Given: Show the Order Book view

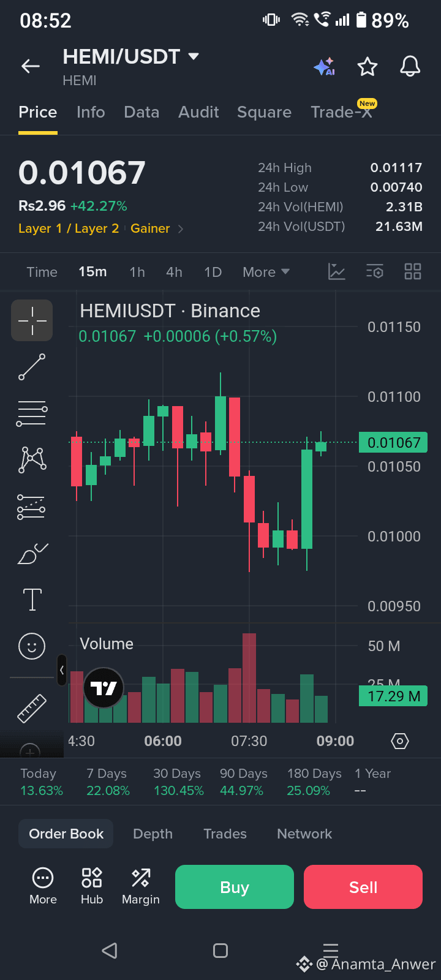Looking at the screenshot, I should [66, 834].
